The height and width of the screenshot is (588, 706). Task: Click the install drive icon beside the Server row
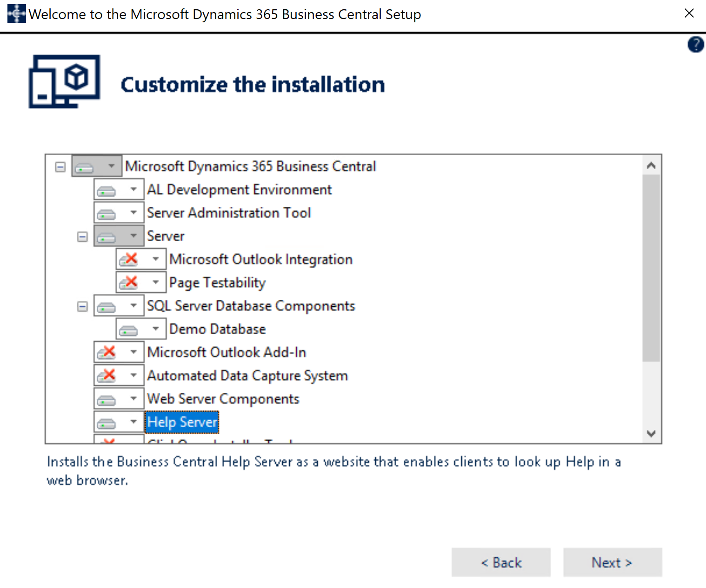click(107, 237)
